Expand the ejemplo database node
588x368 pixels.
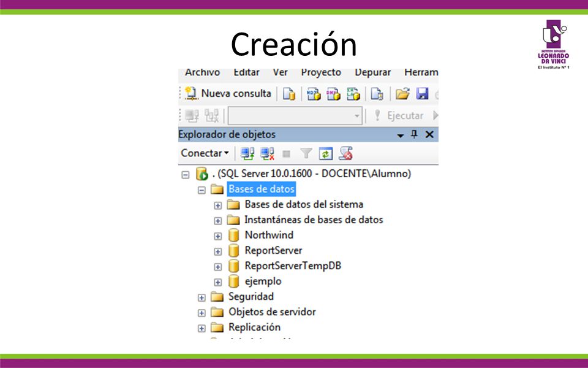pyautogui.click(x=218, y=282)
